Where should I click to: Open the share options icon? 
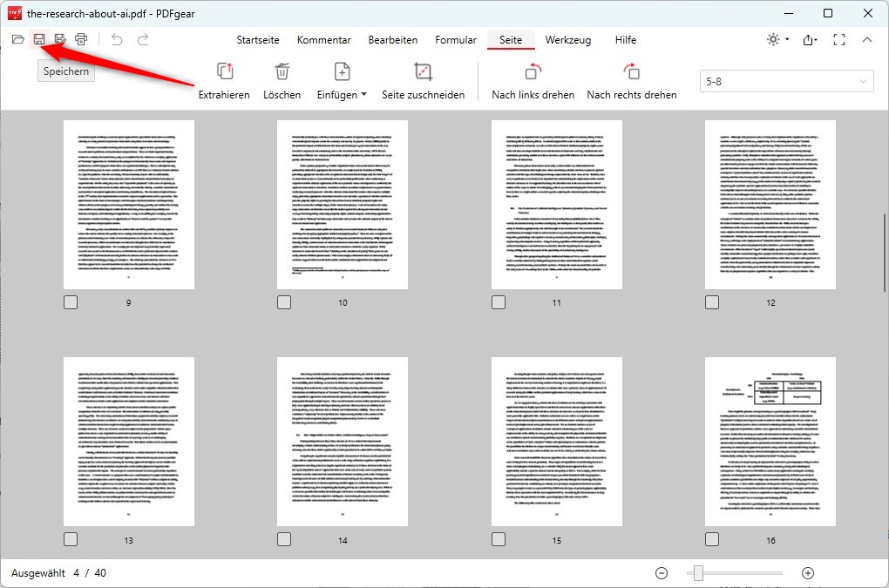pyautogui.click(x=809, y=39)
